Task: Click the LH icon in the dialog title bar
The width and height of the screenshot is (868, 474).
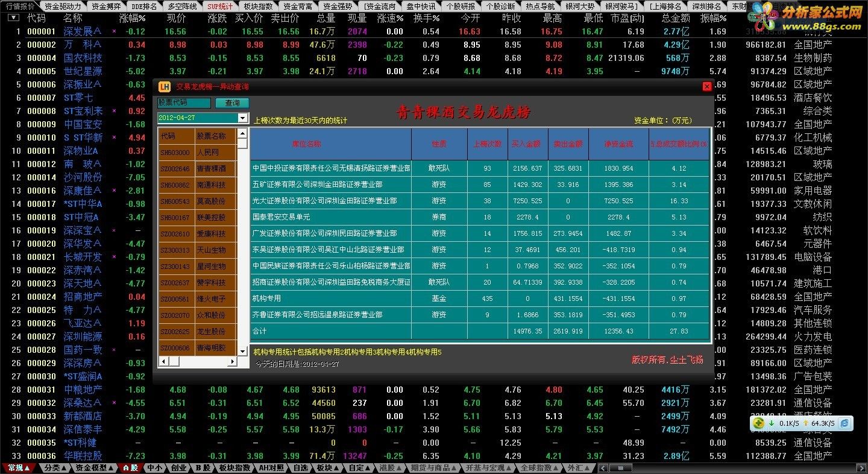Action: [x=163, y=87]
